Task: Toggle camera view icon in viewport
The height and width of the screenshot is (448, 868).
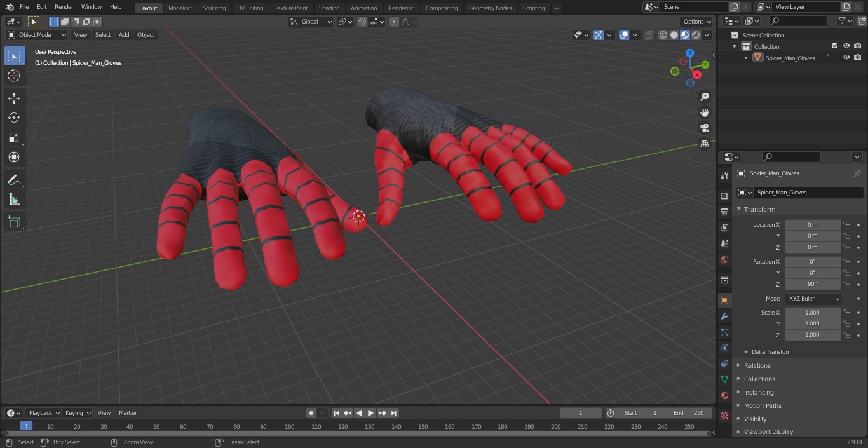Action: pos(704,128)
